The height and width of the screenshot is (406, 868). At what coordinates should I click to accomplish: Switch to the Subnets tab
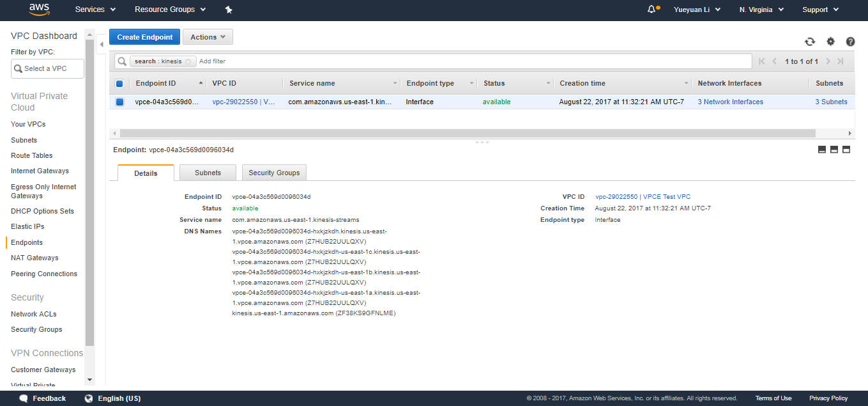click(x=208, y=173)
